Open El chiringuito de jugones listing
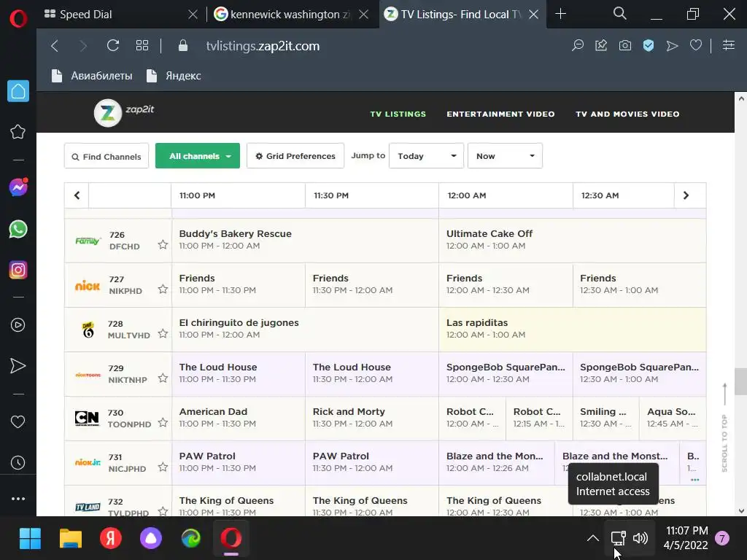This screenshot has height=560, width=747. (305, 329)
